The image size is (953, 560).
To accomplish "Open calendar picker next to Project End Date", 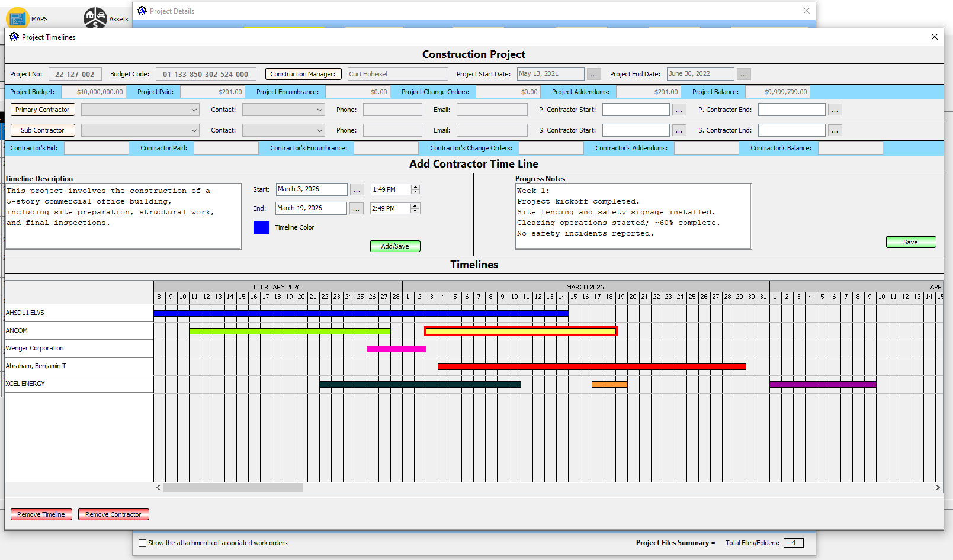I will (743, 73).
